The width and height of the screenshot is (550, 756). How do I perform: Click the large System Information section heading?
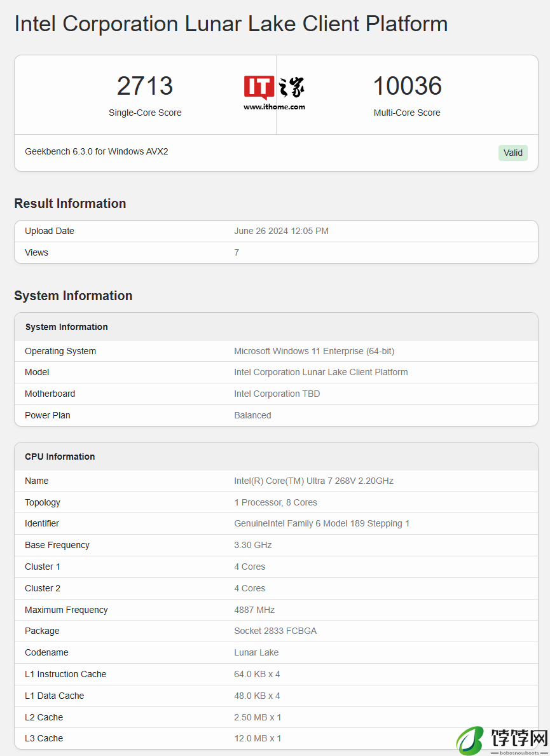coord(73,296)
